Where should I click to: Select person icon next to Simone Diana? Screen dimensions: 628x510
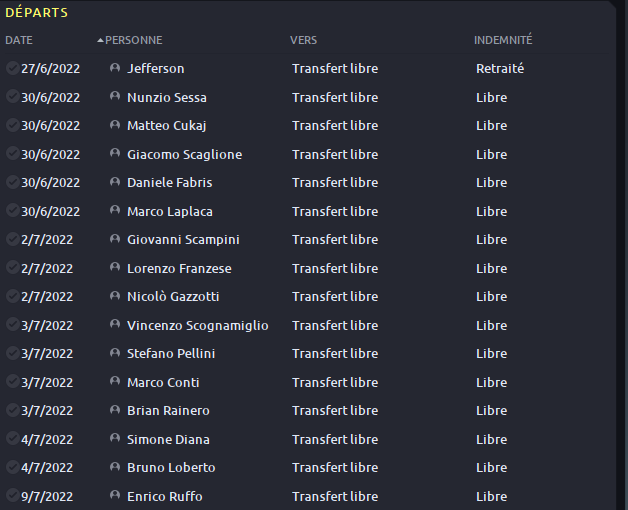click(115, 438)
